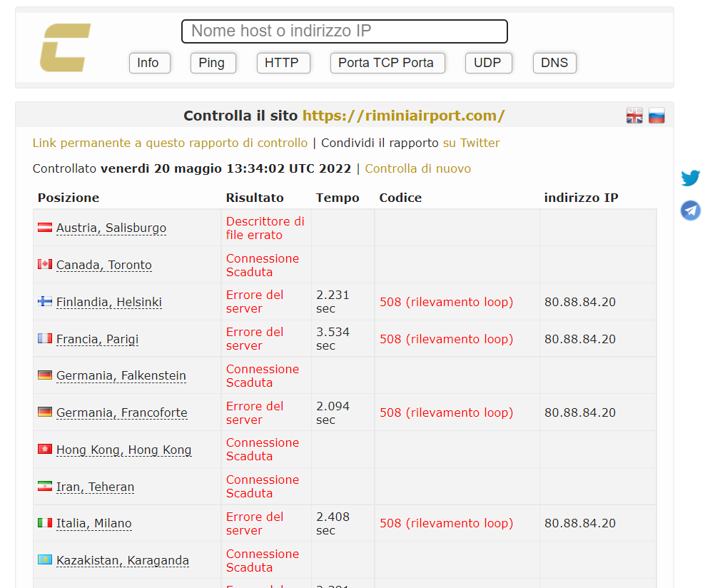This screenshot has height=588, width=710.
Task: Switch to Russian via Russia flag icon
Action: tap(656, 116)
